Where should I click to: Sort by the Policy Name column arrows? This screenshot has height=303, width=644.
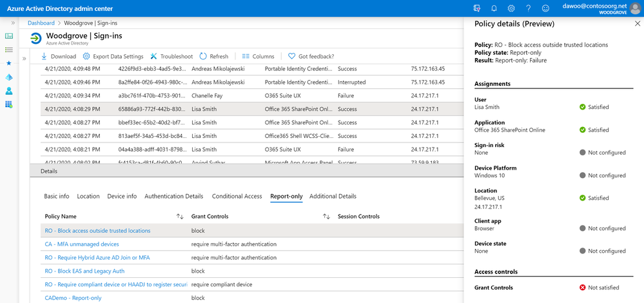(x=180, y=217)
